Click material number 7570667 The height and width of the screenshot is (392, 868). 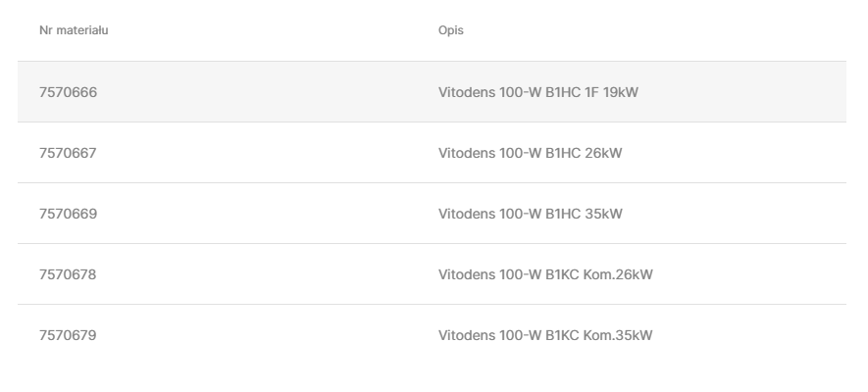pyautogui.click(x=68, y=154)
